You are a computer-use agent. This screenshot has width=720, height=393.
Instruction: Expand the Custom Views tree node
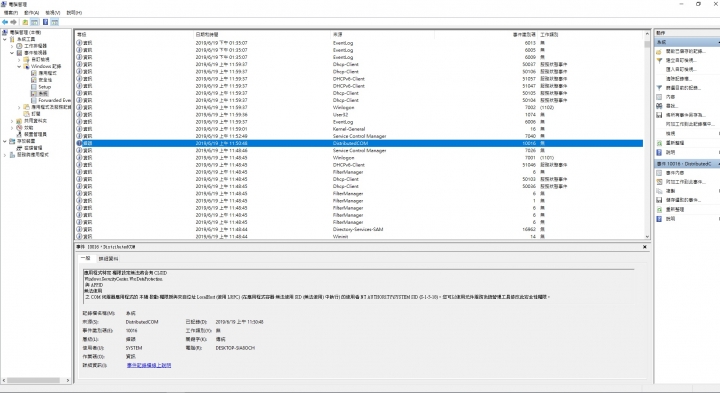click(19, 60)
